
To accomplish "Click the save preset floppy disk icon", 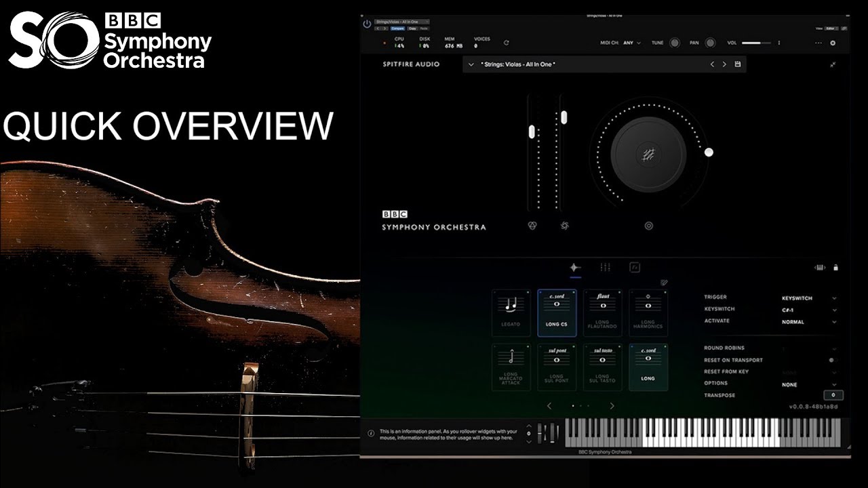I will point(738,64).
